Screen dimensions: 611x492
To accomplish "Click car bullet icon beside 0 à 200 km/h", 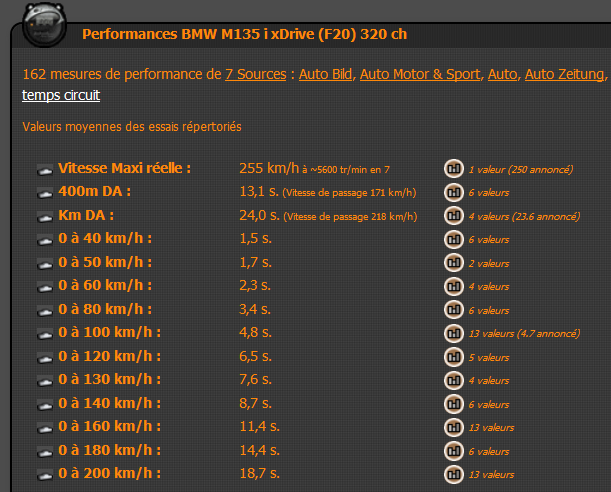I will (45, 475).
